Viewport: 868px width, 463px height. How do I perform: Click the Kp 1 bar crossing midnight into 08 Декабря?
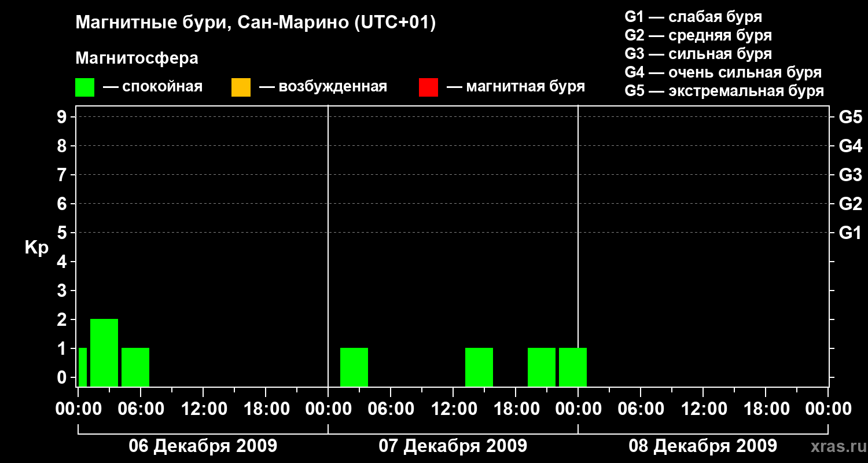pos(573,367)
